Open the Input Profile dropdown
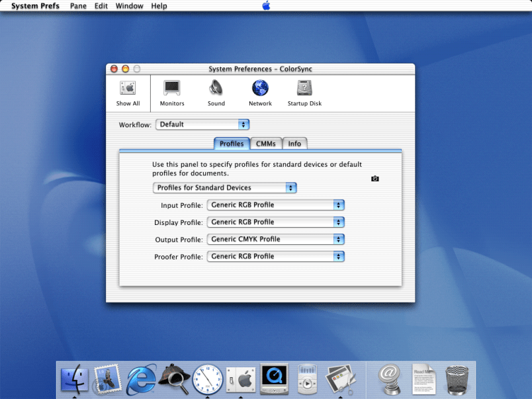This screenshot has width=532, height=399. [x=275, y=205]
